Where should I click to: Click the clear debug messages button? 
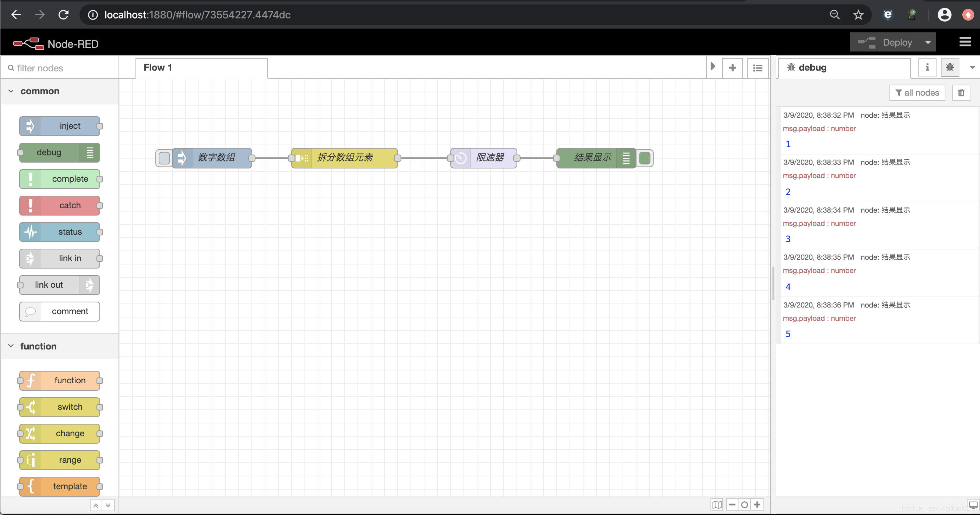[x=961, y=93]
